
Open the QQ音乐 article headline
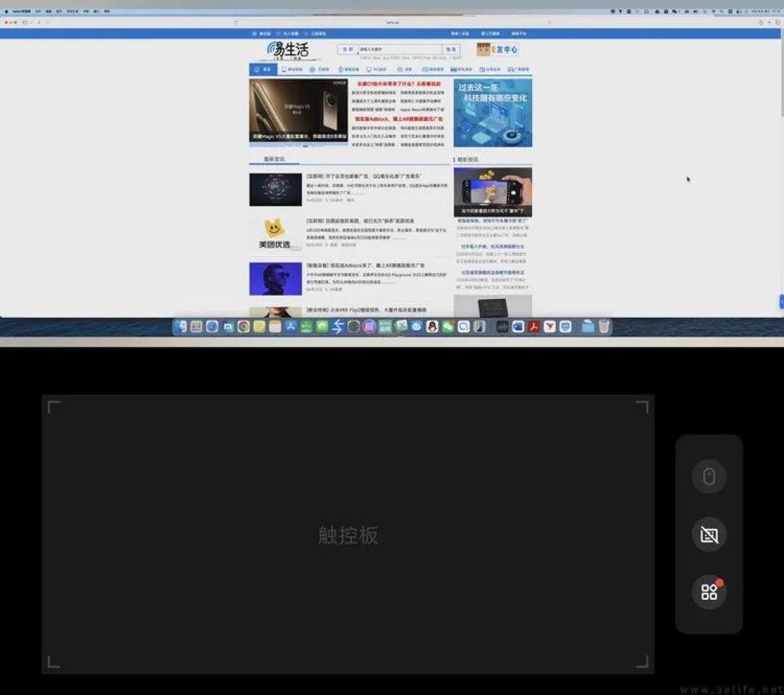pos(364,176)
